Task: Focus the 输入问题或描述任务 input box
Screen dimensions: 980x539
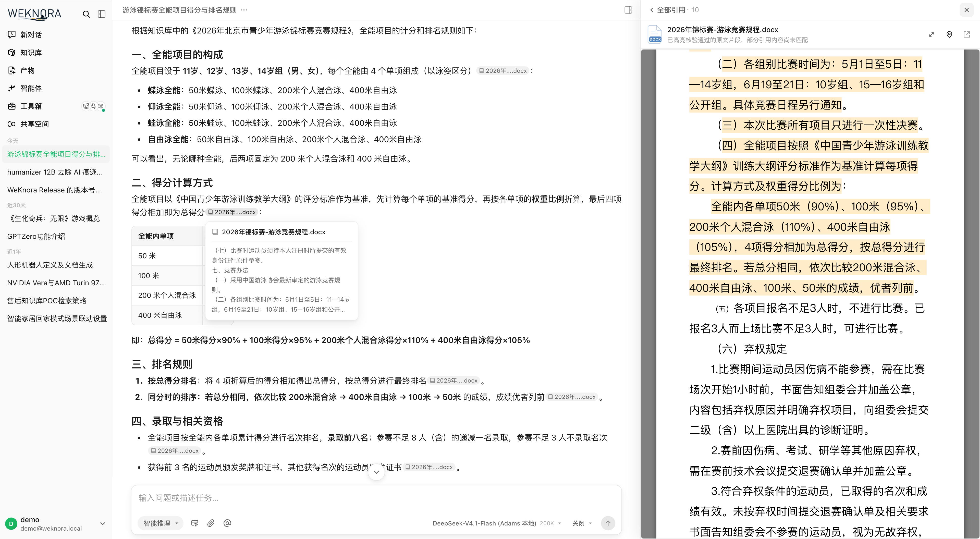Action: coord(376,498)
